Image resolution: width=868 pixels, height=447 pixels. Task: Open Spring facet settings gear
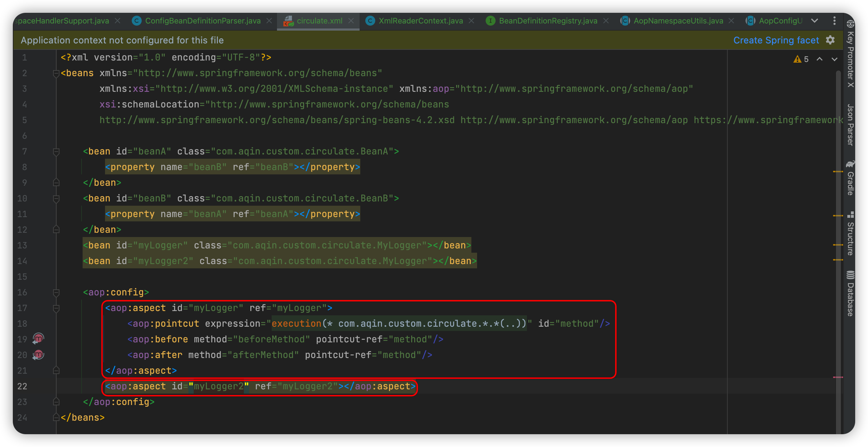point(830,40)
